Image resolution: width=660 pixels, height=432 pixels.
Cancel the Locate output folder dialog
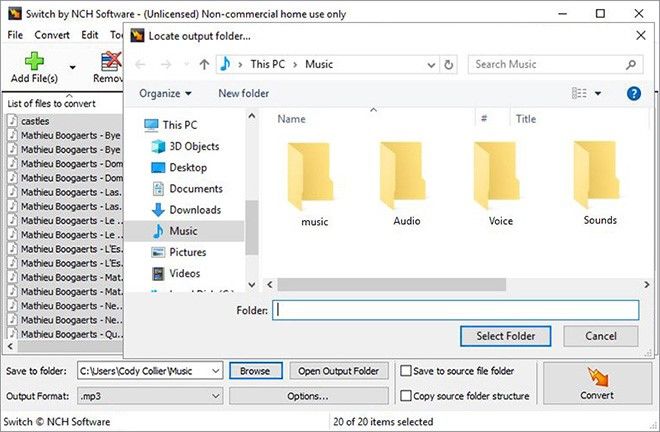(x=601, y=336)
